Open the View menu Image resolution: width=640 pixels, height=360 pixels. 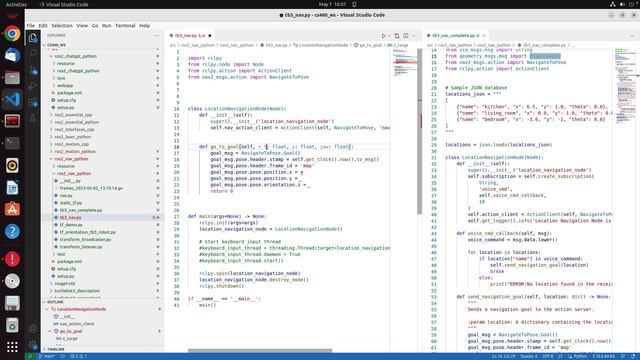click(x=82, y=25)
